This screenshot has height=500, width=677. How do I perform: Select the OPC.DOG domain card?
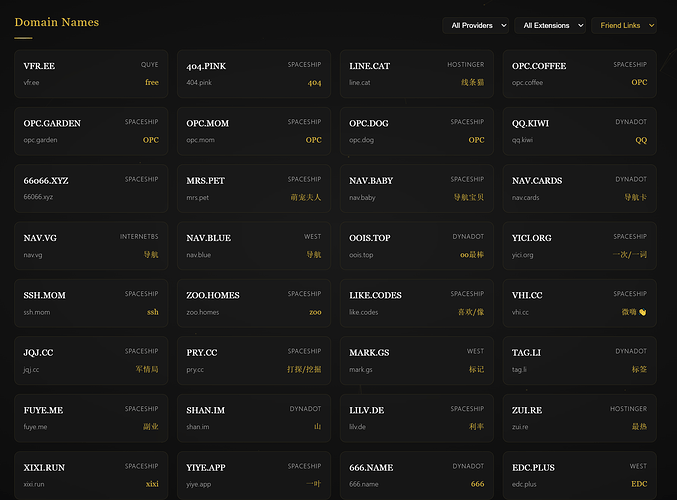tap(417, 131)
